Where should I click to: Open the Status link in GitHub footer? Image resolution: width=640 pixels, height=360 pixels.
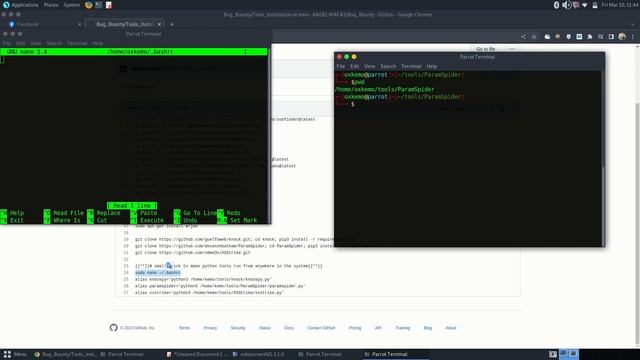tap(265, 328)
